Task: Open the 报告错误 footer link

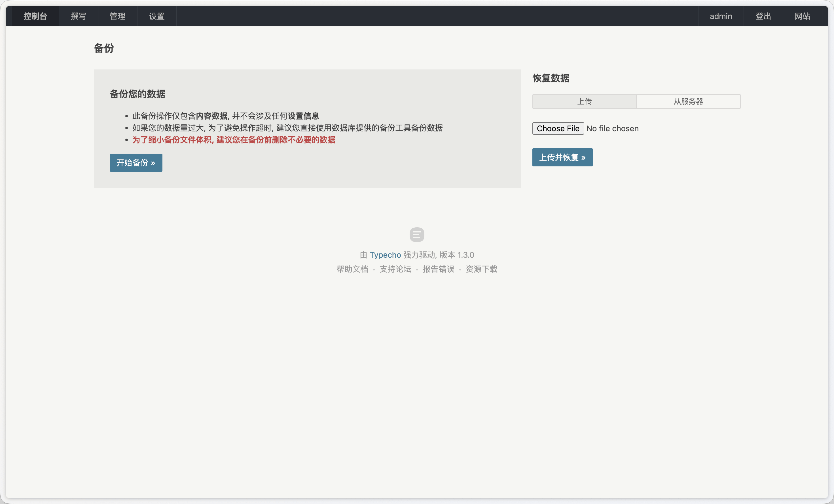Action: 438,269
